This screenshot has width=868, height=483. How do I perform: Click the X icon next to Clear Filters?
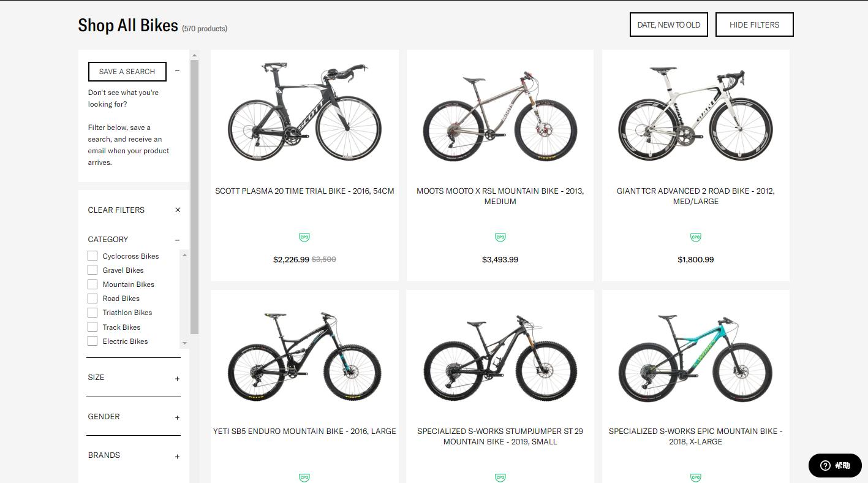(x=178, y=210)
